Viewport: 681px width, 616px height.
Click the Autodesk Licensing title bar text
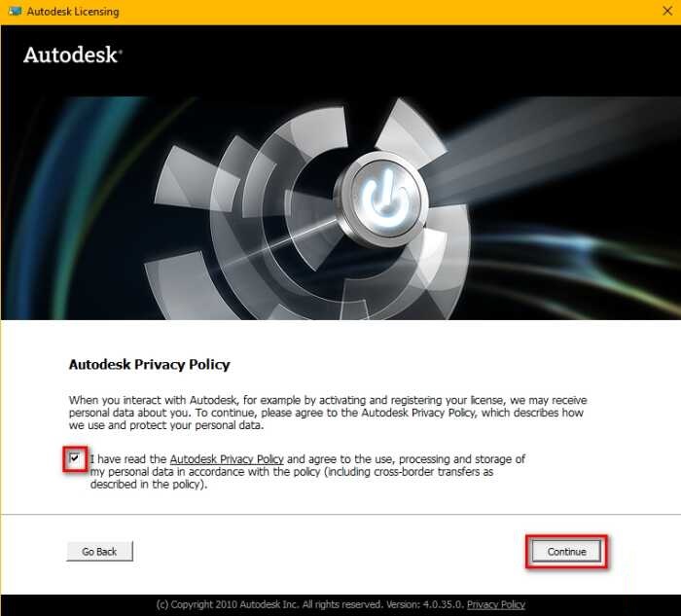pos(73,12)
